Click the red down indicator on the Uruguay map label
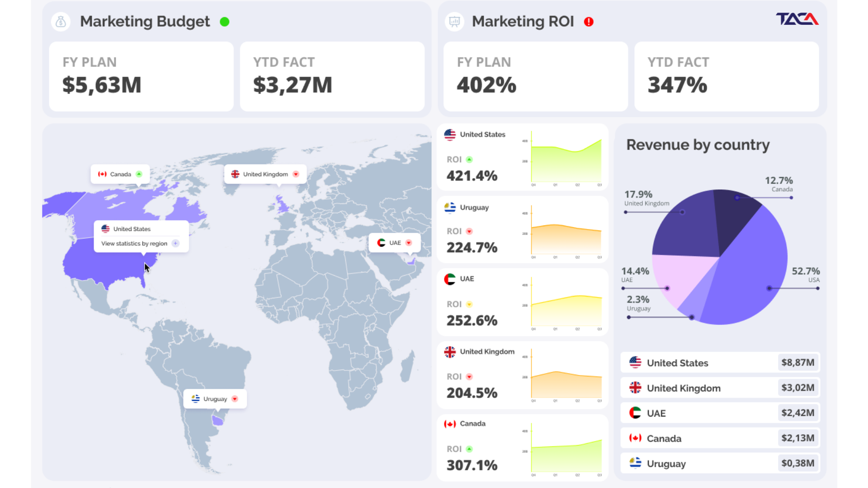868x488 pixels. 235,399
